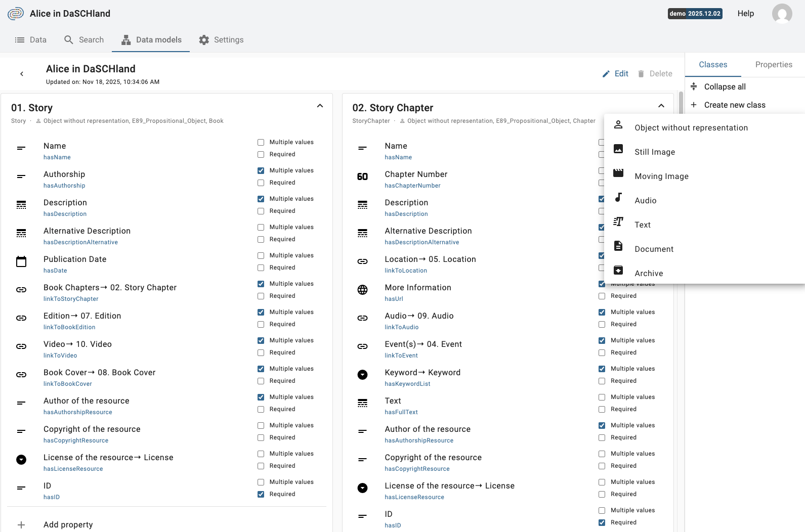The width and height of the screenshot is (805, 532).
Task: Open the Settings tab
Action: tap(221, 40)
